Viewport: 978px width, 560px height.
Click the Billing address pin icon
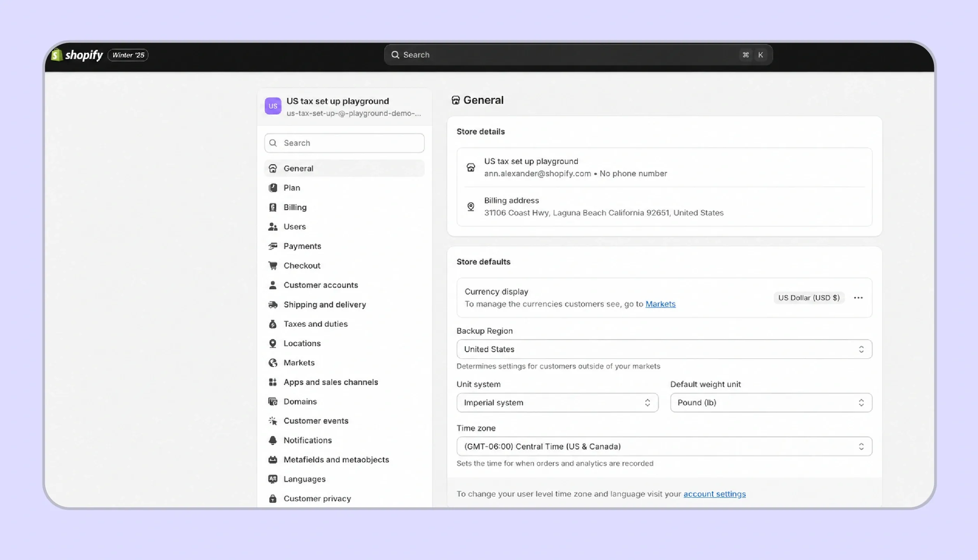click(x=471, y=207)
